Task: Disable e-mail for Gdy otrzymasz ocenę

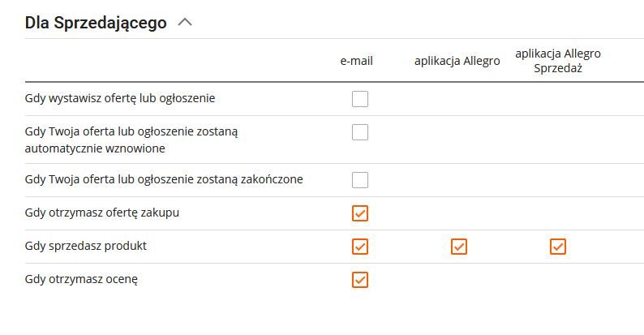Action: coord(360,280)
